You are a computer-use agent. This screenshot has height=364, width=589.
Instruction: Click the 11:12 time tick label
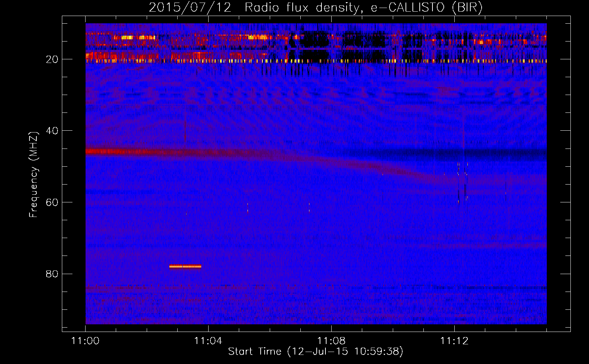(x=454, y=341)
